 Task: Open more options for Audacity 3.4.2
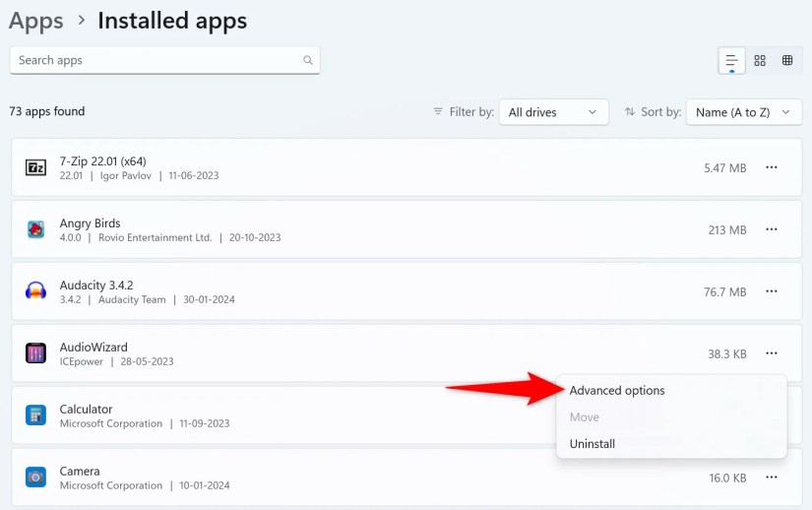pyautogui.click(x=772, y=291)
